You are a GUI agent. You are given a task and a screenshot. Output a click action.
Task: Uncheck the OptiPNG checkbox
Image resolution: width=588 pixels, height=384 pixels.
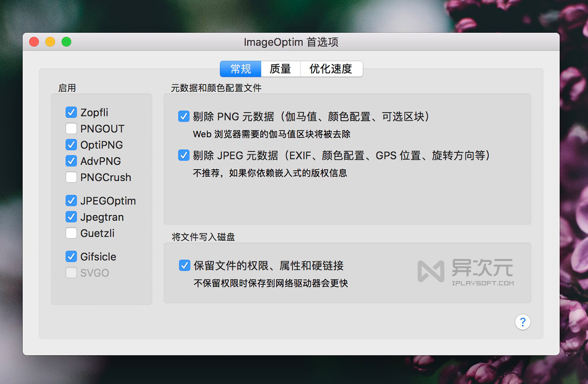click(x=71, y=145)
